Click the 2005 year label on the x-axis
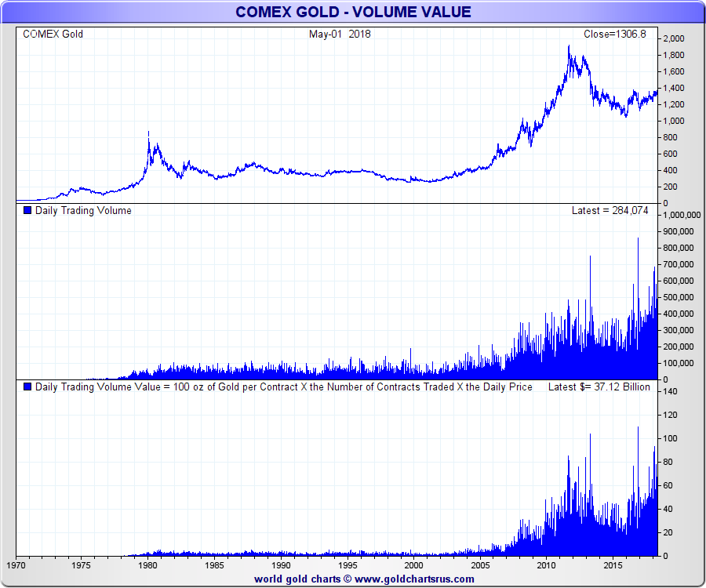 [480, 565]
